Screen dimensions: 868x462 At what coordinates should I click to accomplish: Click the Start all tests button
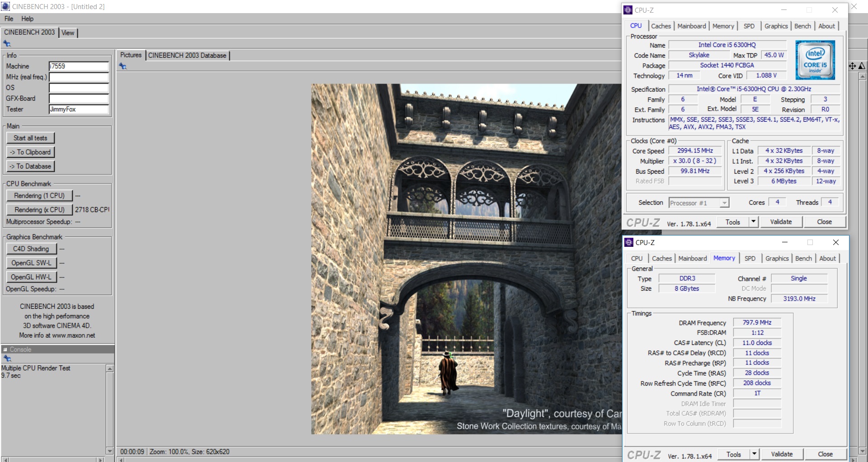(x=30, y=138)
